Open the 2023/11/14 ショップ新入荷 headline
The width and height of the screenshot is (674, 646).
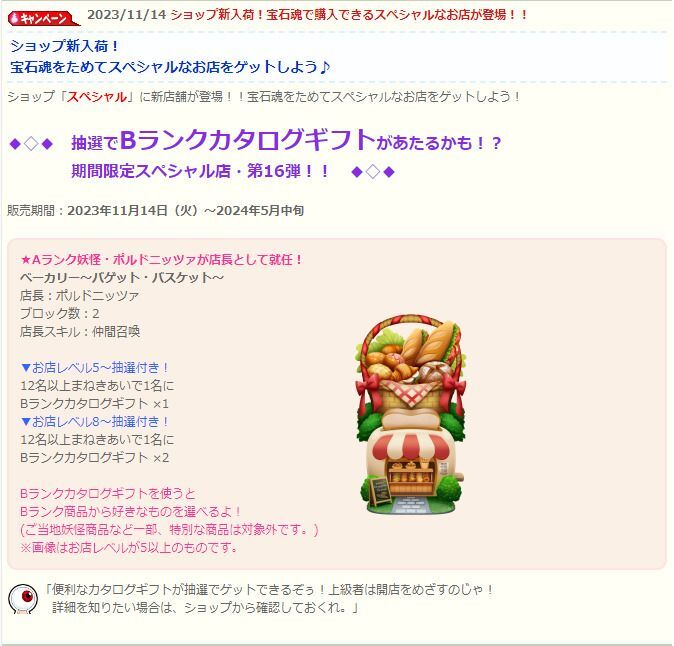coord(307,15)
